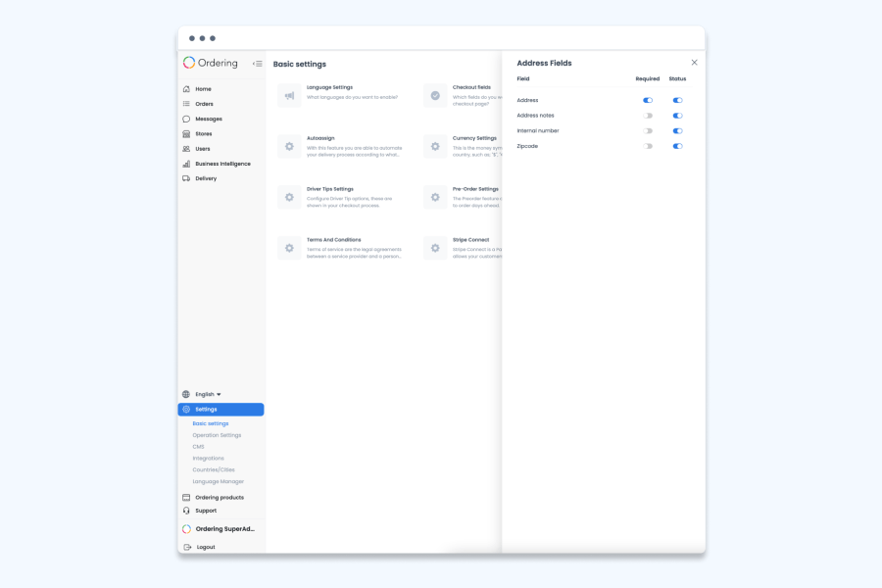Open the Terms And Conditions settings
The width and height of the screenshot is (882, 588).
288,247
